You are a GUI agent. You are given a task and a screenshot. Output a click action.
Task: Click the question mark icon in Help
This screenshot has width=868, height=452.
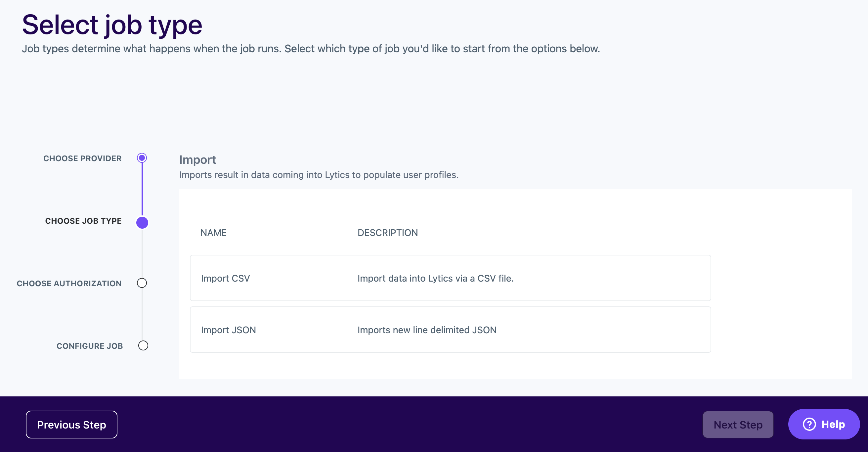pyautogui.click(x=809, y=424)
